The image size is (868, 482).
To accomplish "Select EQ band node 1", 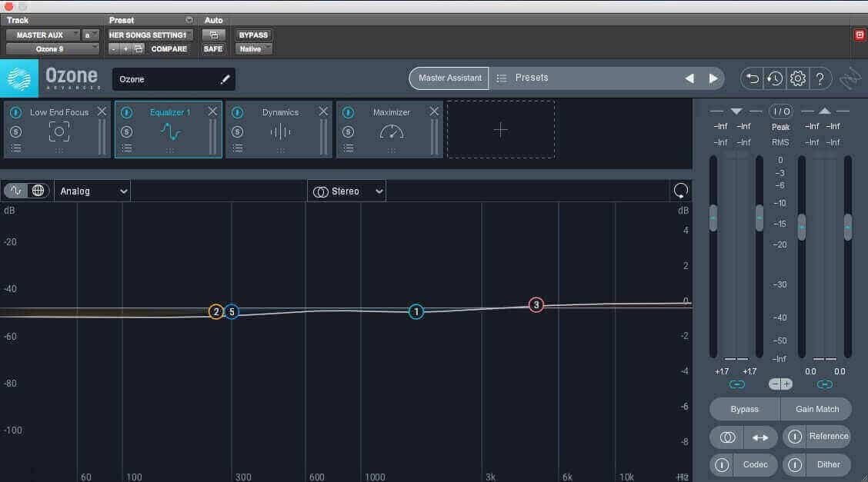I will (x=416, y=312).
